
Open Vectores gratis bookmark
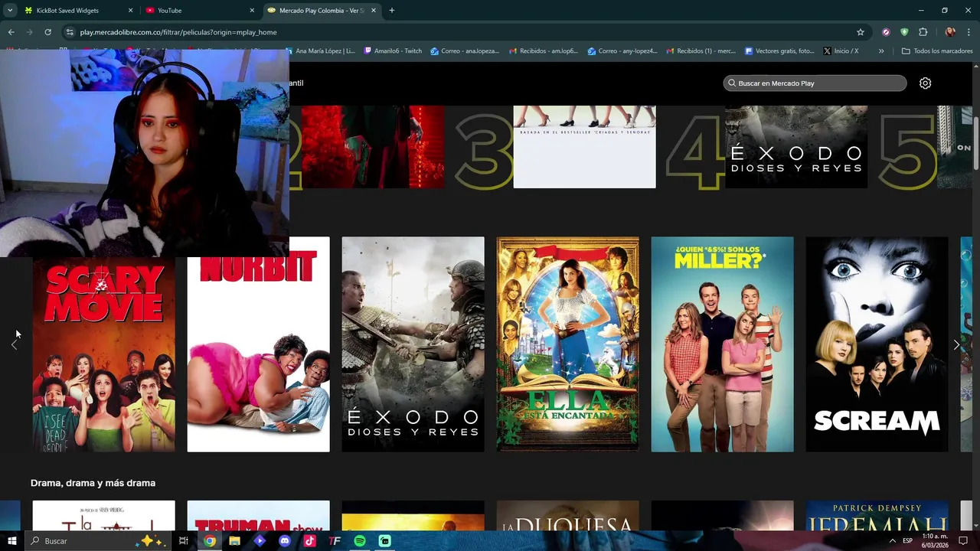click(779, 51)
